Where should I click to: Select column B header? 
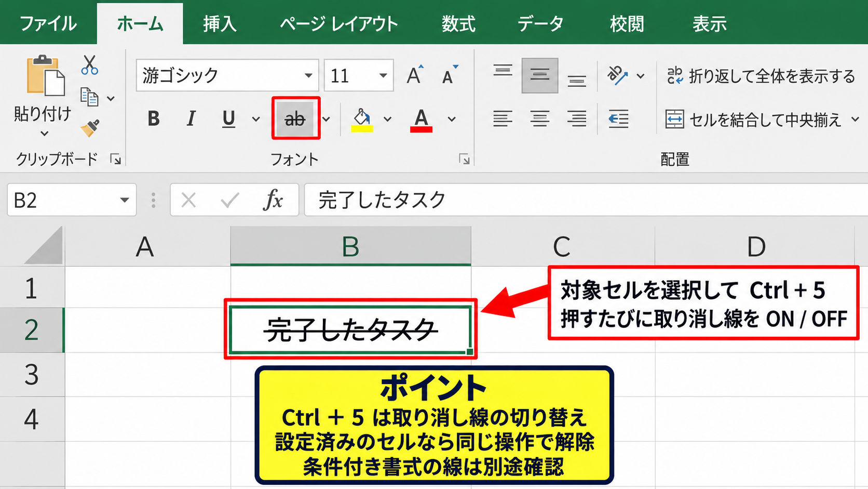click(x=350, y=246)
